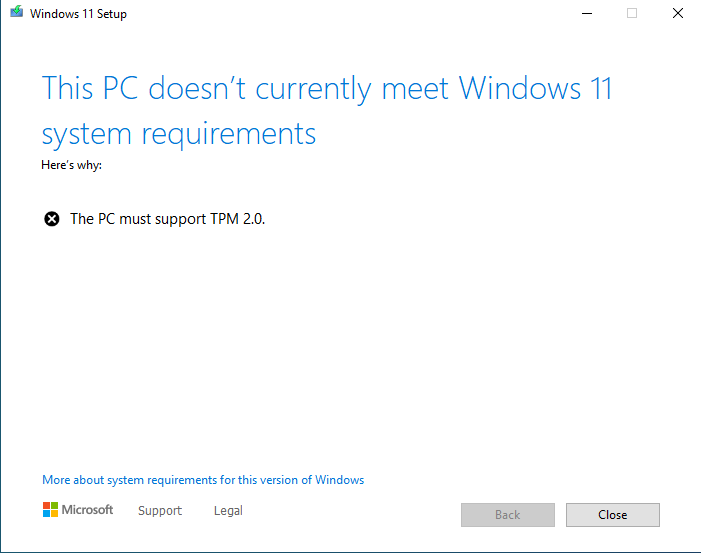Click the four-color Microsoft logo
The image size is (701, 553).
click(x=51, y=510)
